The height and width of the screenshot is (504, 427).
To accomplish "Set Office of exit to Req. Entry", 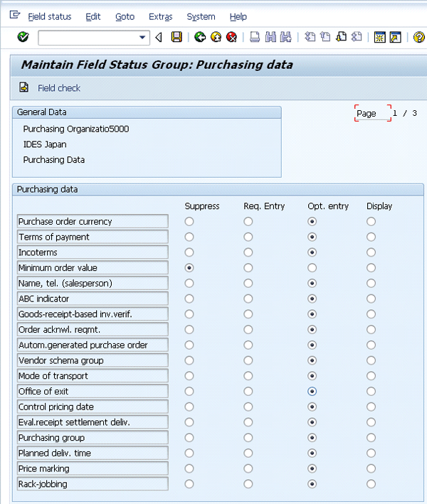I will (x=248, y=391).
